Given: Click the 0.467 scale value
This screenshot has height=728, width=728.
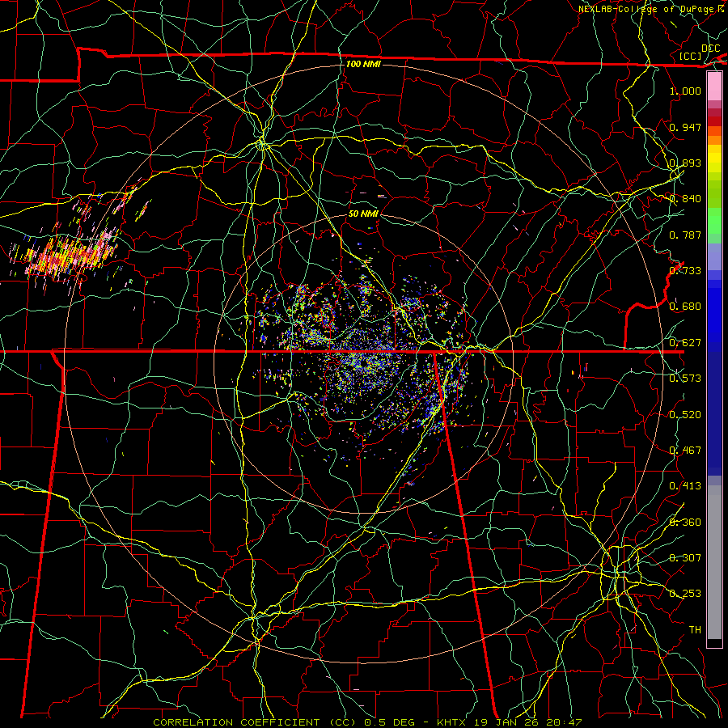Looking at the screenshot, I should click(x=685, y=451).
